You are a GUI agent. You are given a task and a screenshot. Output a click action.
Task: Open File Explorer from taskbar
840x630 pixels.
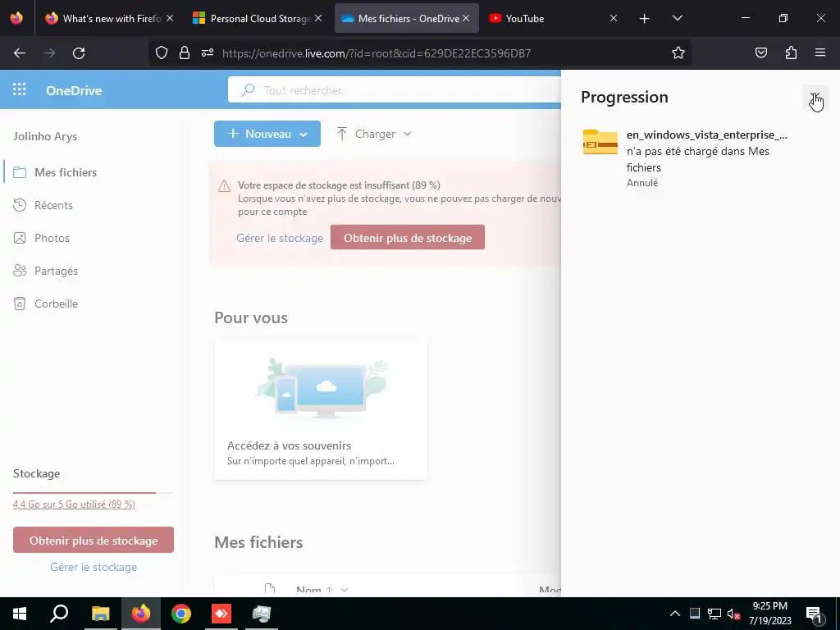pos(100,614)
